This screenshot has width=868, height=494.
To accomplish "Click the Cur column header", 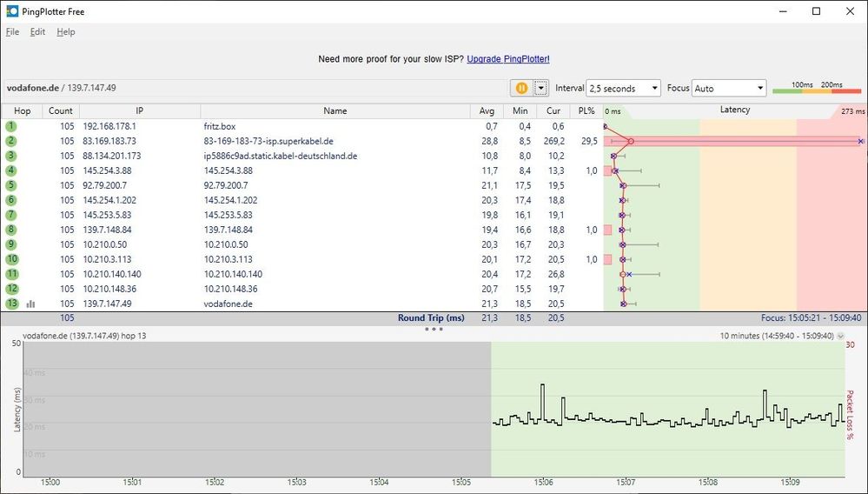I will [x=553, y=110].
